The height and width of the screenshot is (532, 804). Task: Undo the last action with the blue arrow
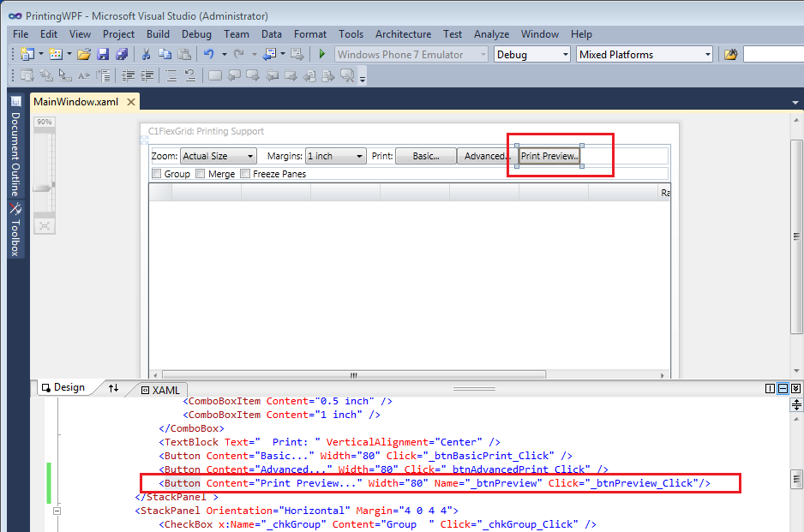coord(208,54)
